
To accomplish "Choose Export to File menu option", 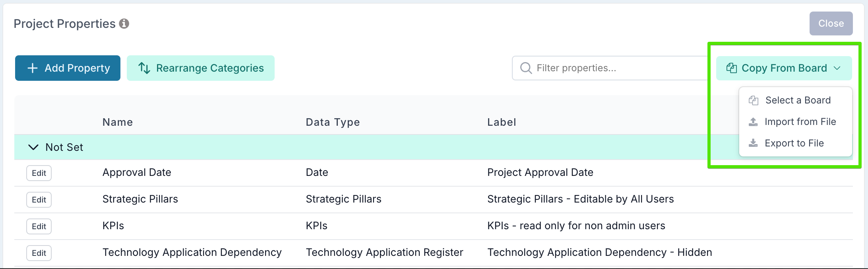I will tap(794, 143).
